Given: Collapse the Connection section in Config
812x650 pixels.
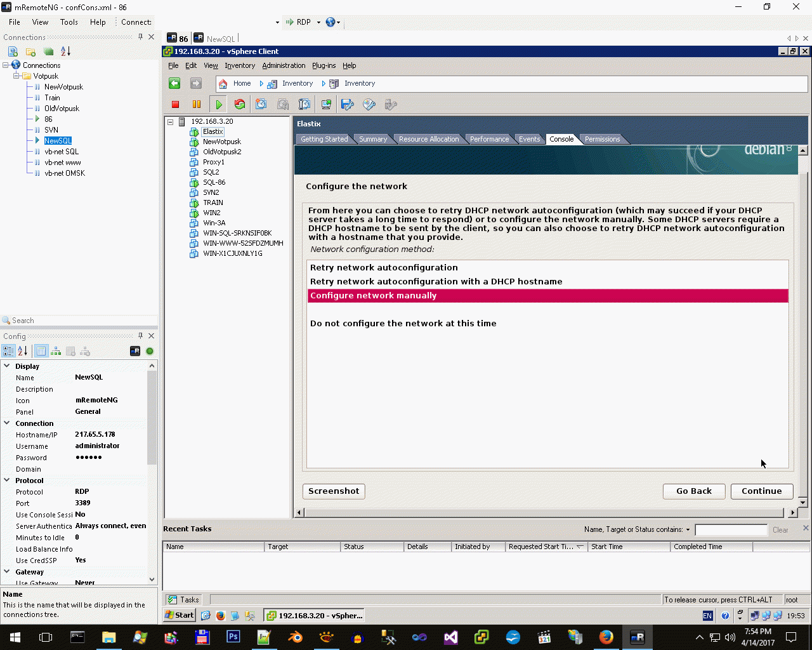Looking at the screenshot, I should pyautogui.click(x=7, y=423).
